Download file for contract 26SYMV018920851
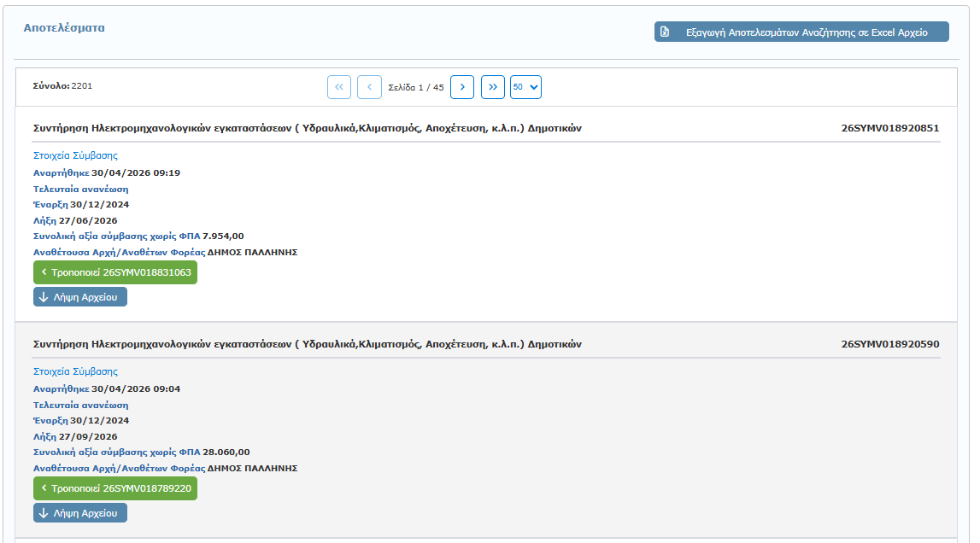The image size is (980, 543). pyautogui.click(x=80, y=297)
